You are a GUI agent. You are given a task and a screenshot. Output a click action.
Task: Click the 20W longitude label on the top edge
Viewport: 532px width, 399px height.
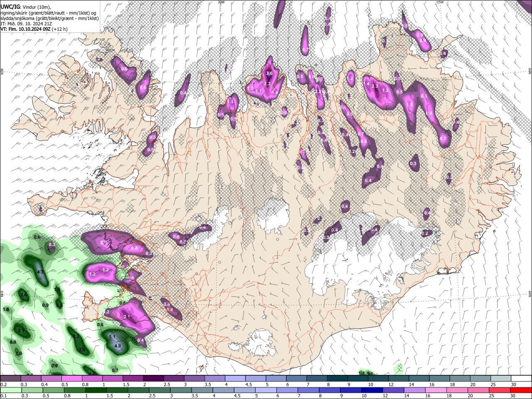coord(221,2)
